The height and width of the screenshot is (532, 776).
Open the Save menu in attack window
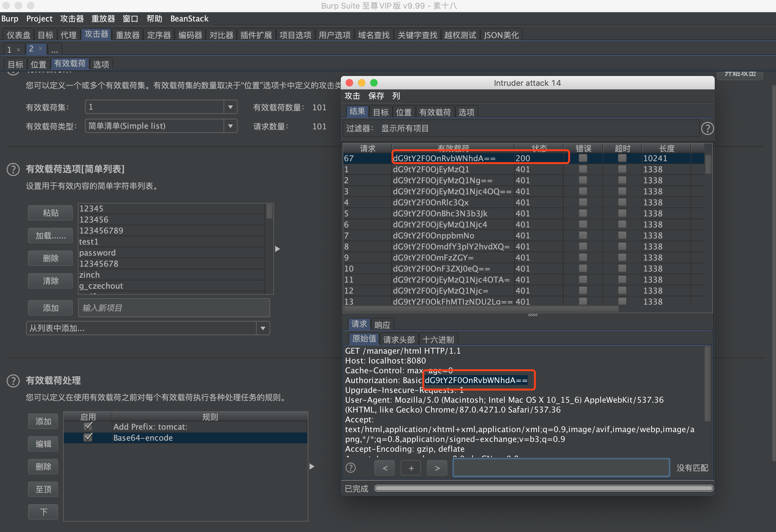tap(376, 96)
